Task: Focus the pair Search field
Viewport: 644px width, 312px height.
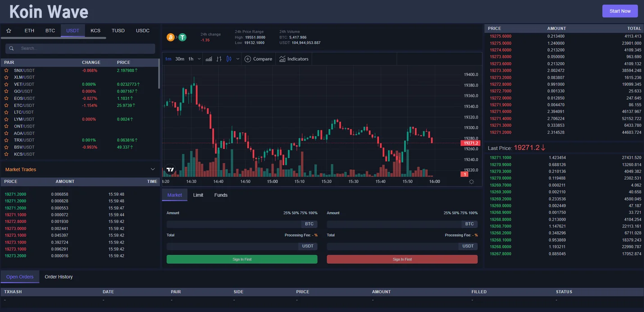Action: [80, 49]
